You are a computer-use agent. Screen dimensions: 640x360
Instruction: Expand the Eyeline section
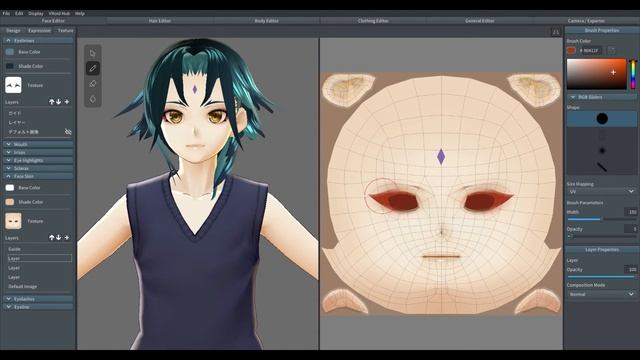point(38,307)
